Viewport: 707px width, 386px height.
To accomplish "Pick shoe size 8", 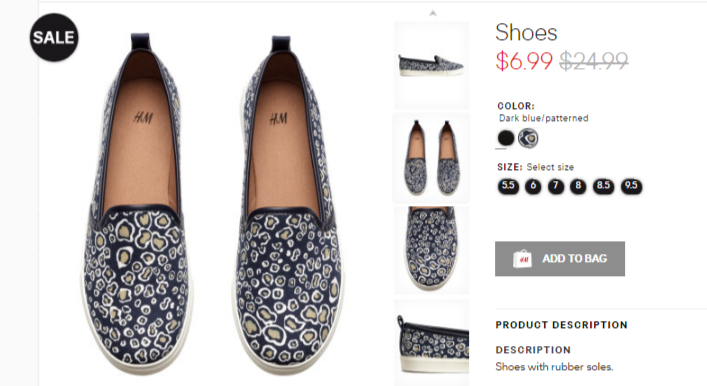I will 578,186.
